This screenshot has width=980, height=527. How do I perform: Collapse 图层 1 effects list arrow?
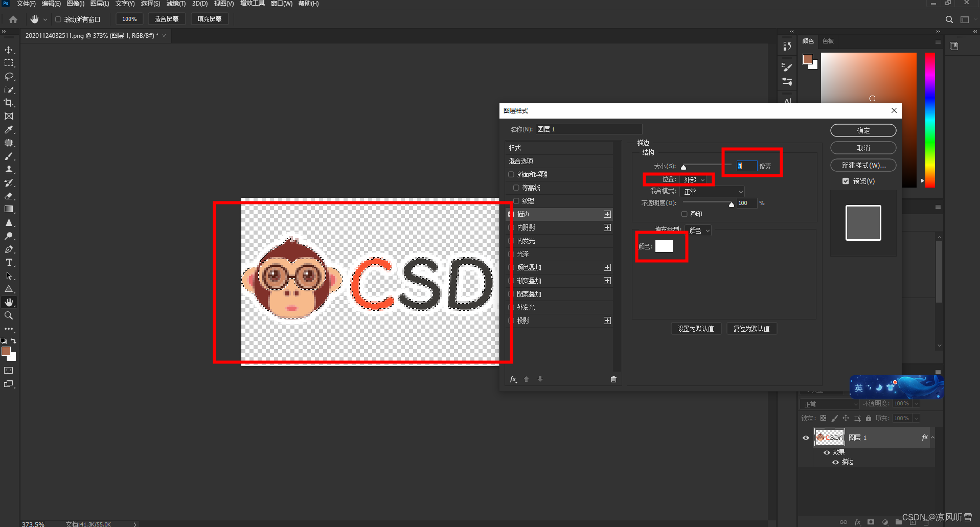(932, 438)
